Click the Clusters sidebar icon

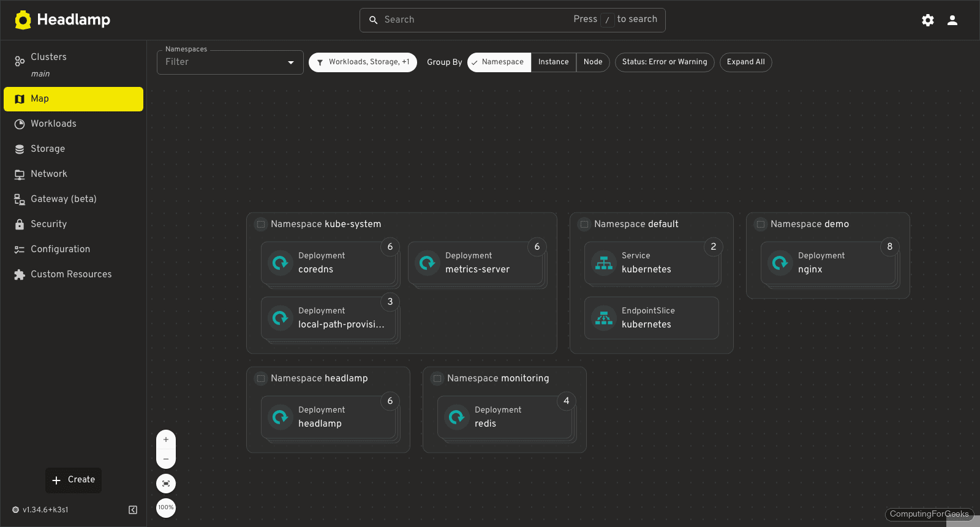pyautogui.click(x=20, y=61)
